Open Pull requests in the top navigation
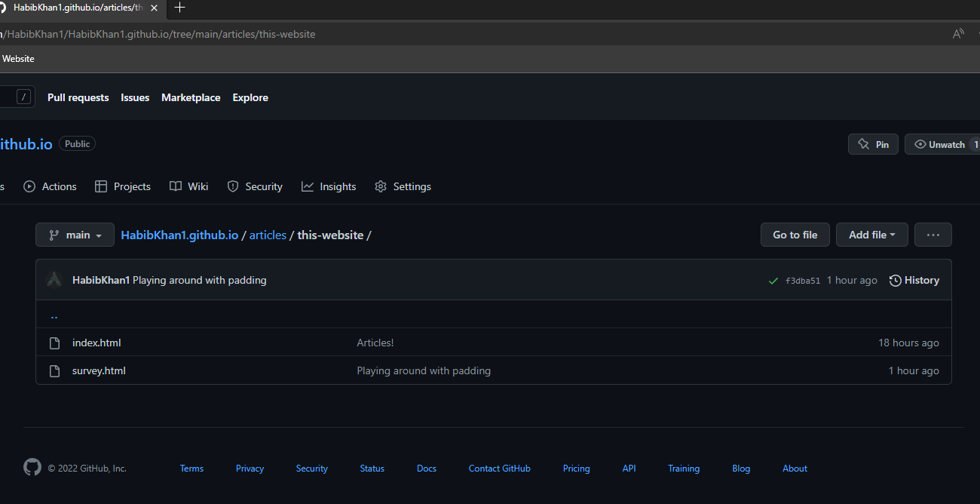Screen dimensions: 980x504 tap(78, 97)
